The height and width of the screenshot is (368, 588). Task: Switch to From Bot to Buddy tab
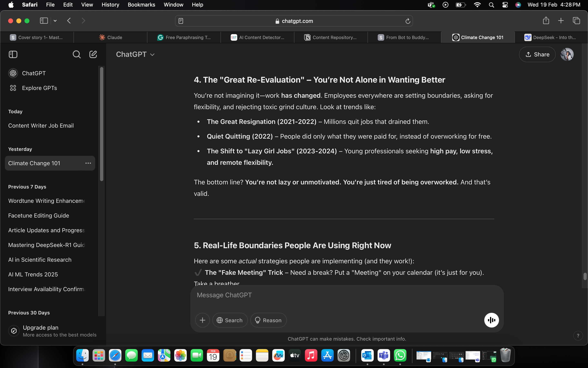(x=404, y=37)
